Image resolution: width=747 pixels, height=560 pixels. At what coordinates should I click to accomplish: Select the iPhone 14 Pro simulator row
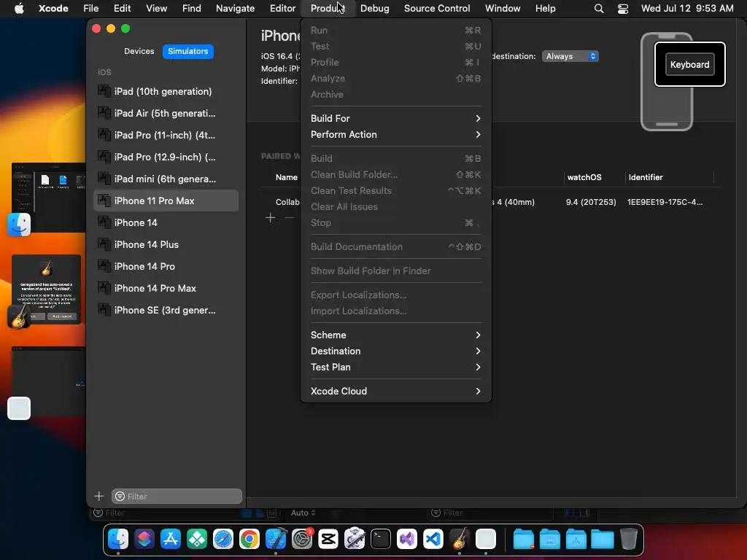(166, 267)
